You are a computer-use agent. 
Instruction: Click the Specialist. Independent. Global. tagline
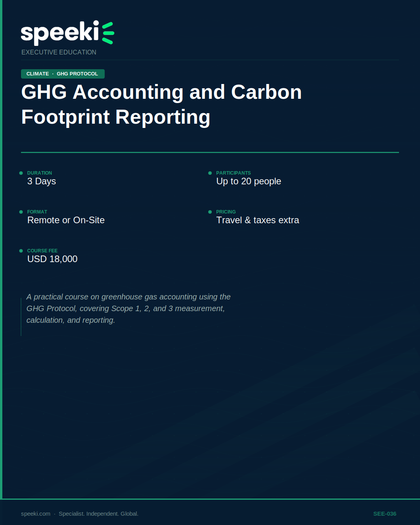[99, 513]
